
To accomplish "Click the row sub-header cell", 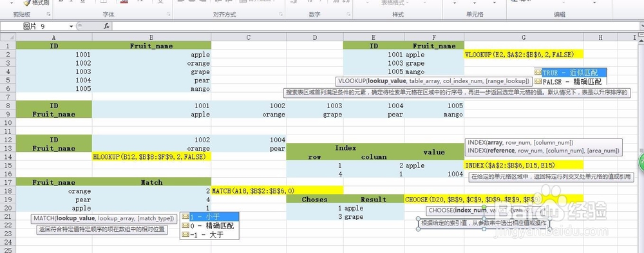I will tap(315, 156).
